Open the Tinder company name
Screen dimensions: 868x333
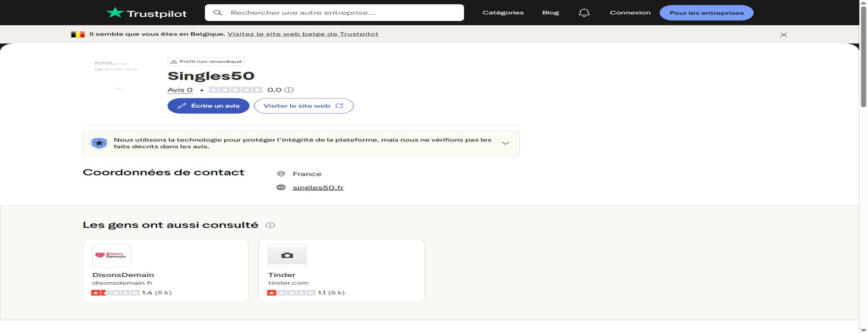pyautogui.click(x=282, y=275)
